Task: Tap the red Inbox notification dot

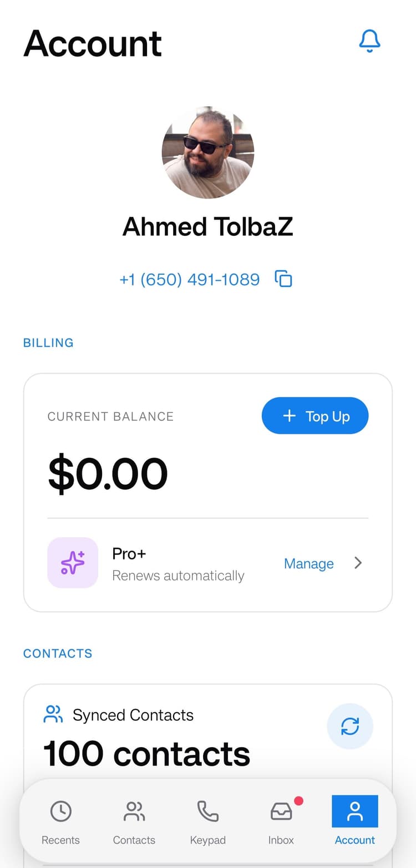Action: (298, 801)
